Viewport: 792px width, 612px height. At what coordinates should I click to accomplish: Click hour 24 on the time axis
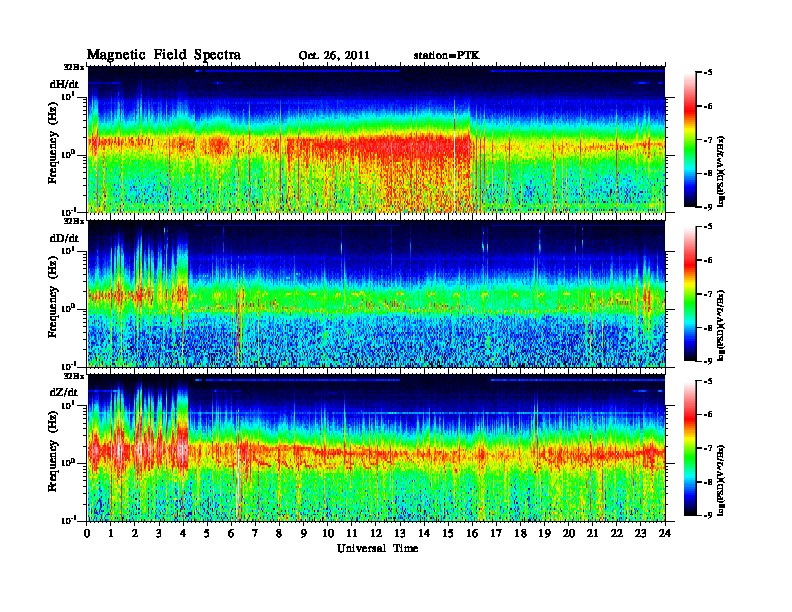click(x=665, y=533)
